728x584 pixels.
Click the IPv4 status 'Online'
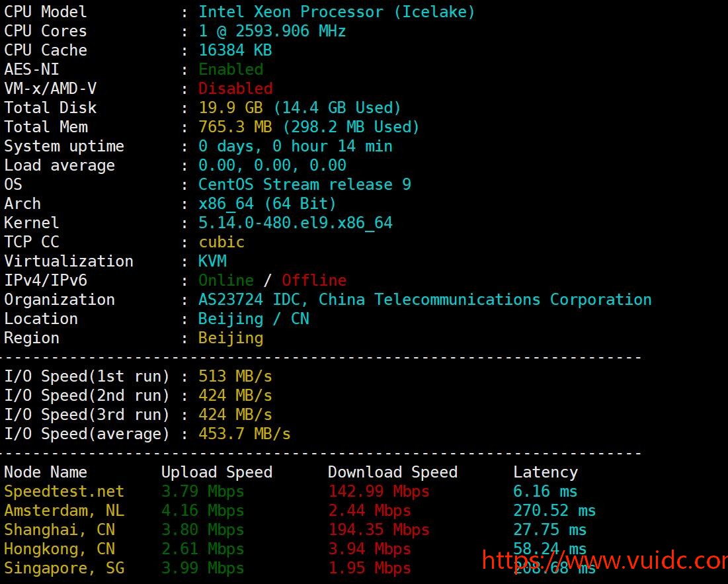pos(226,280)
